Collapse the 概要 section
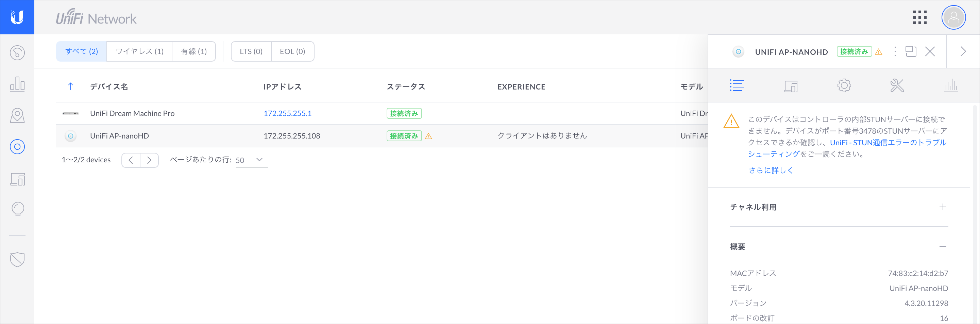Screen dimensions: 980x324 click(x=942, y=246)
